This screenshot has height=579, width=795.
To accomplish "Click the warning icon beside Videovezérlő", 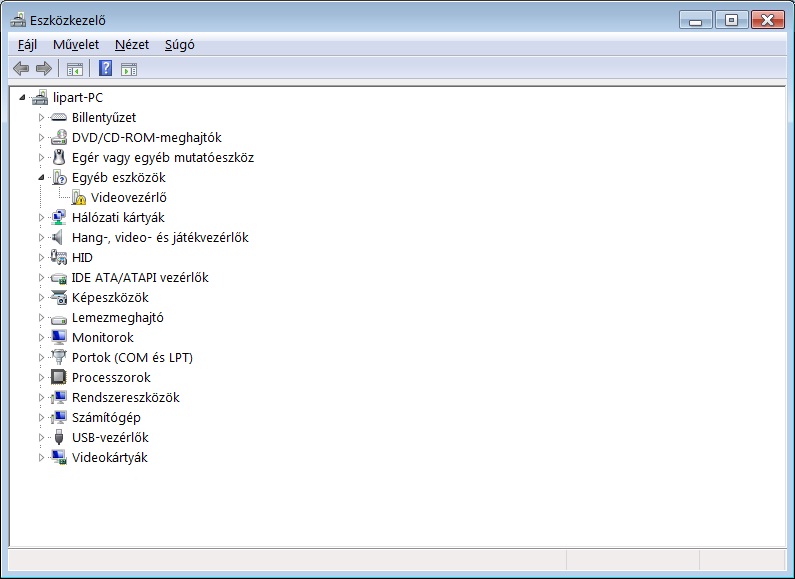I will tap(79, 197).
